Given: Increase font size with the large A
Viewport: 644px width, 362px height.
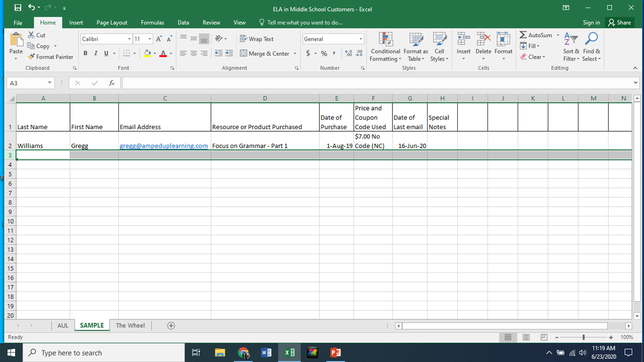Looking at the screenshot, I should click(159, 39).
